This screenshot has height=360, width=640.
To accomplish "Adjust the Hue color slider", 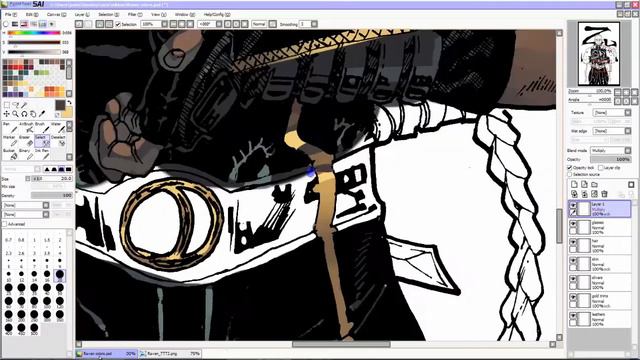I will [x=34, y=33].
